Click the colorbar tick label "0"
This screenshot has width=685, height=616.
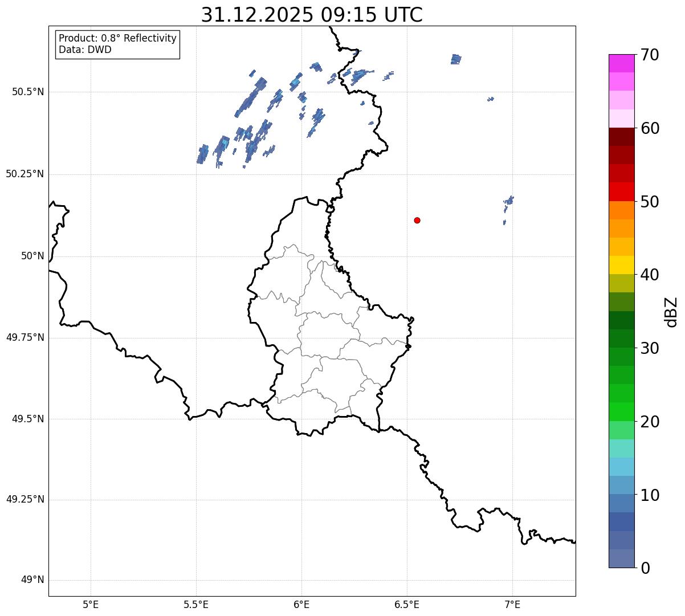pos(645,568)
